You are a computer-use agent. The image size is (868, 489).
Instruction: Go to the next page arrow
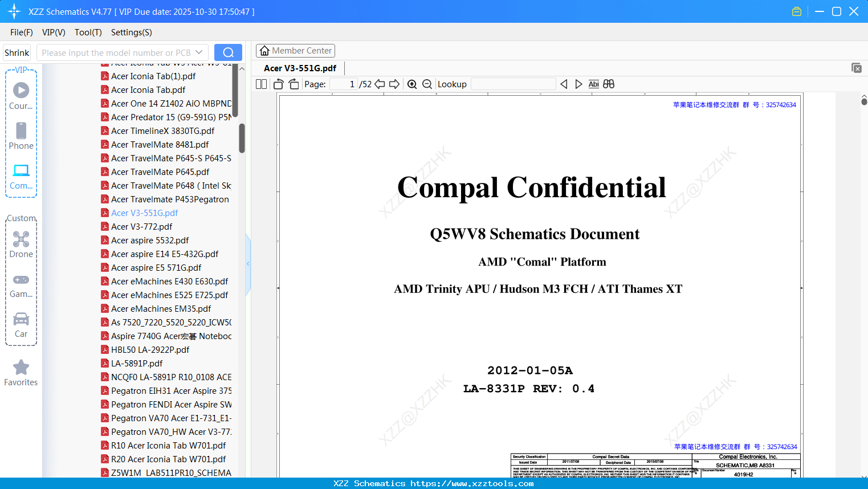(x=394, y=84)
